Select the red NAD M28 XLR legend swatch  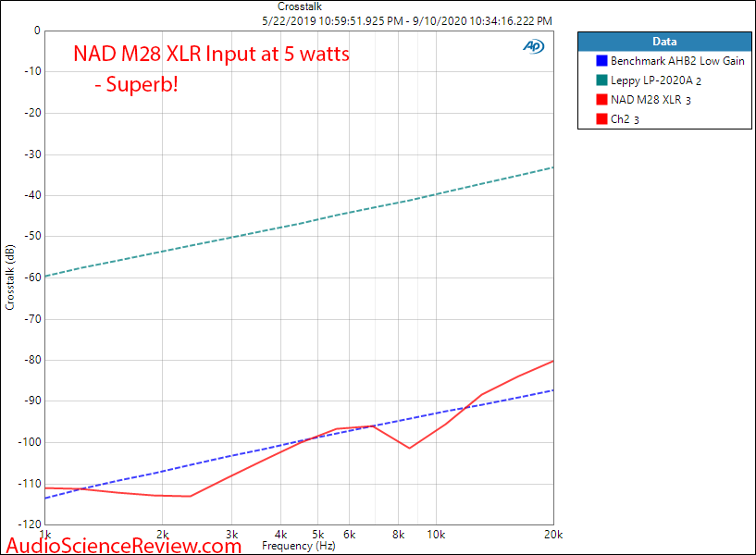601,99
